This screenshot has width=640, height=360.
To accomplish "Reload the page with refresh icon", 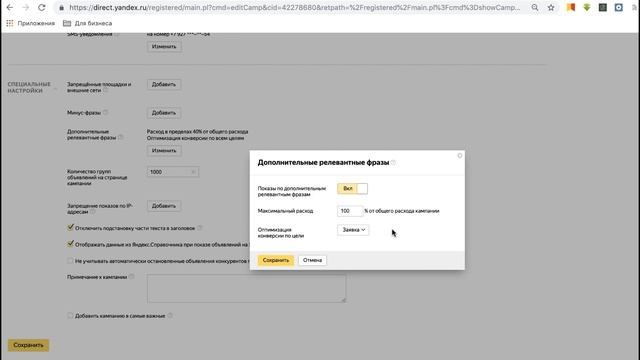I will 42,7.
